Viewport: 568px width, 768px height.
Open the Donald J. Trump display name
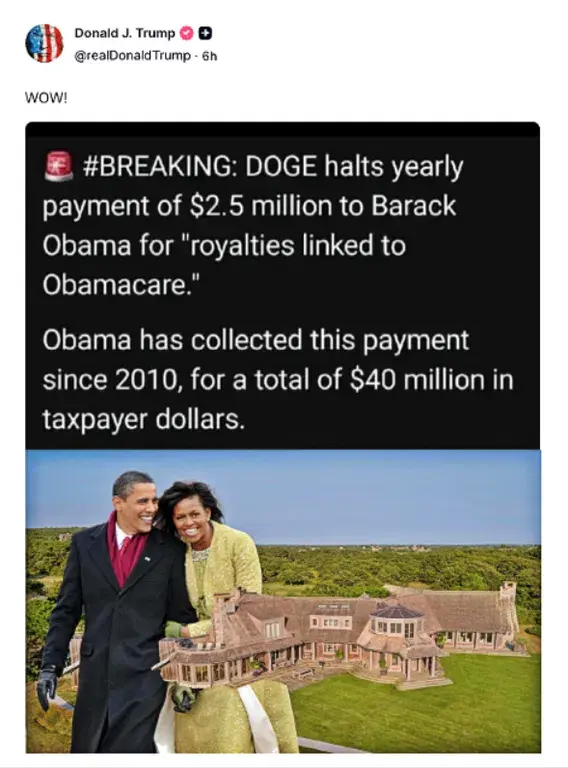(124, 33)
